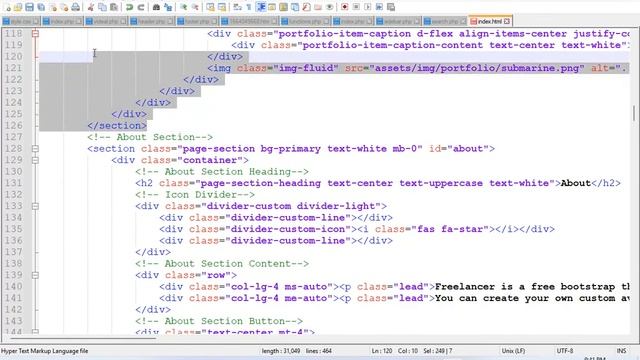This screenshot has width=640, height=360.
Task: Cut the selection with the scissors icon
Action: tap(90, 7)
